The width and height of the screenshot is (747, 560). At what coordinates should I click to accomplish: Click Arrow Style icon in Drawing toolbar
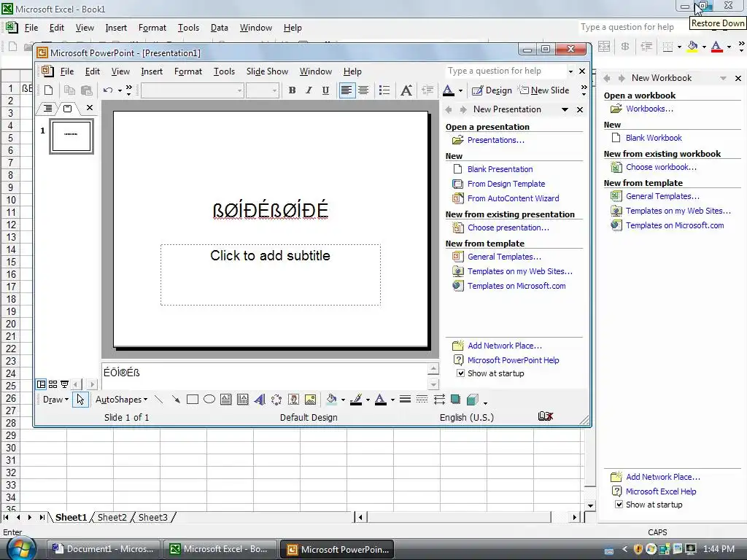[439, 400]
